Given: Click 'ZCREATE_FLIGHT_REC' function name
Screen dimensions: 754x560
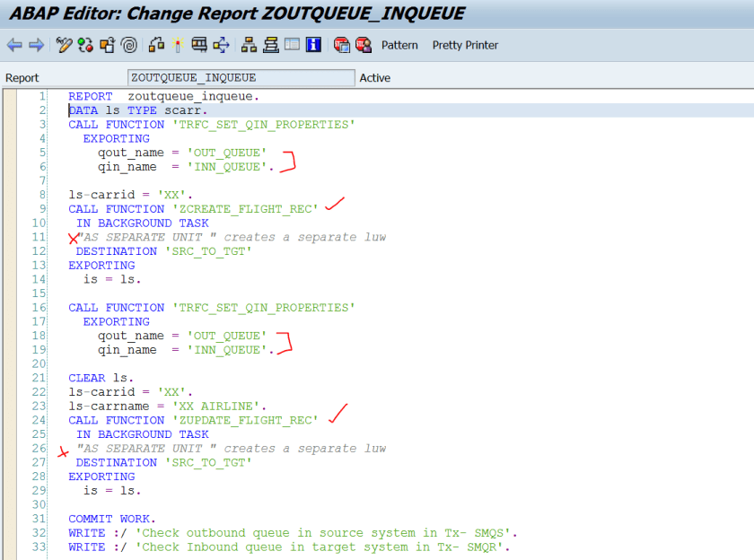Looking at the screenshot, I should click(x=245, y=209).
